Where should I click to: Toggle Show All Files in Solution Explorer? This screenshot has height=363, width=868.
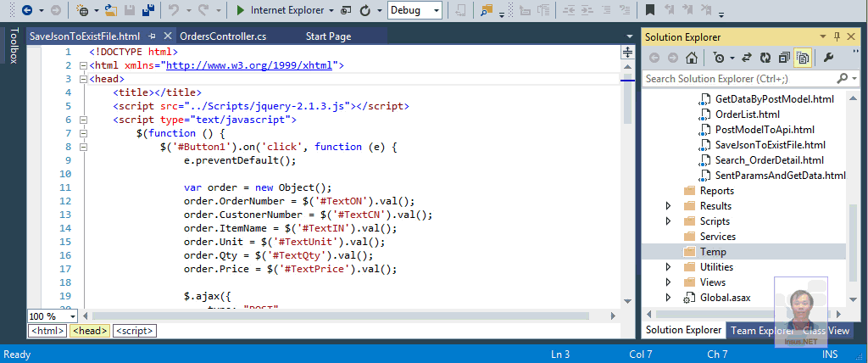[x=804, y=57]
